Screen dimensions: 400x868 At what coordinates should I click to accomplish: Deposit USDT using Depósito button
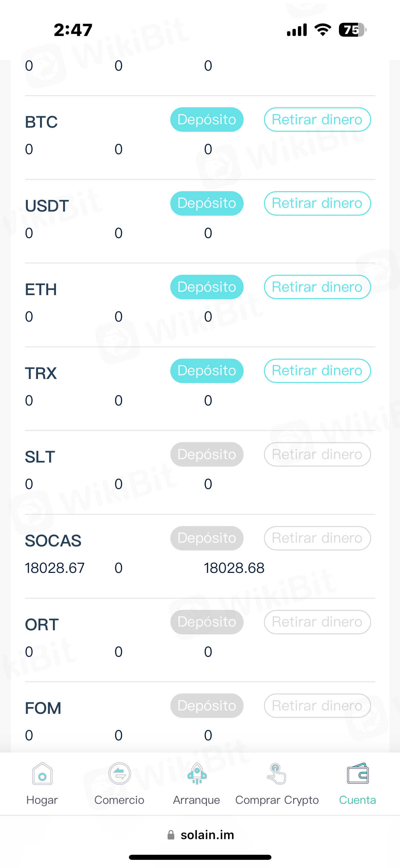pyautogui.click(x=207, y=203)
